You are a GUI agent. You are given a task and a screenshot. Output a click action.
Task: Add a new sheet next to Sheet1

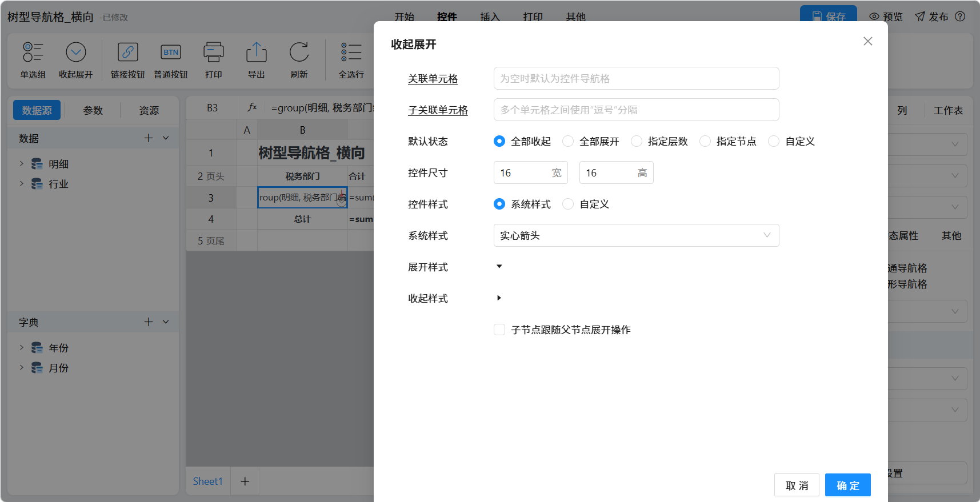pyautogui.click(x=245, y=481)
